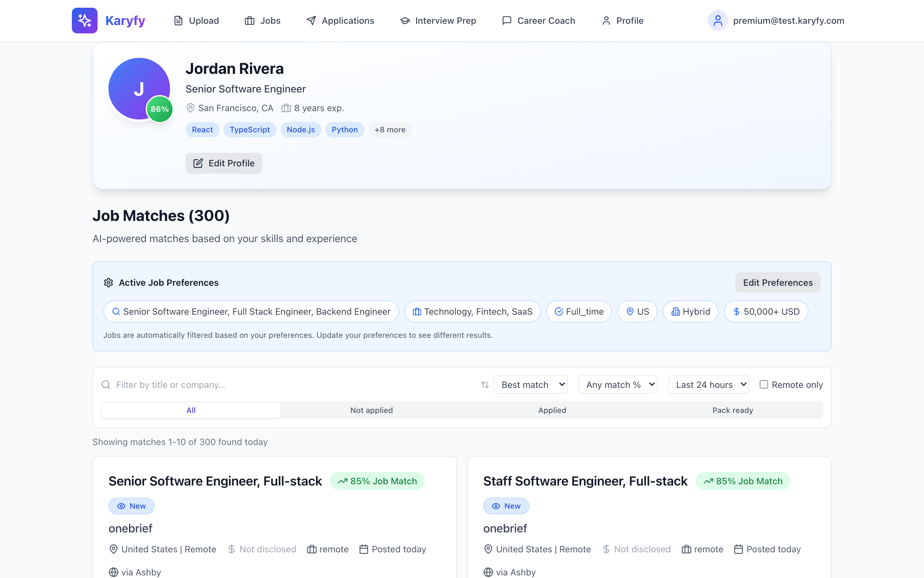
Task: Select the All tab
Action: pos(191,410)
